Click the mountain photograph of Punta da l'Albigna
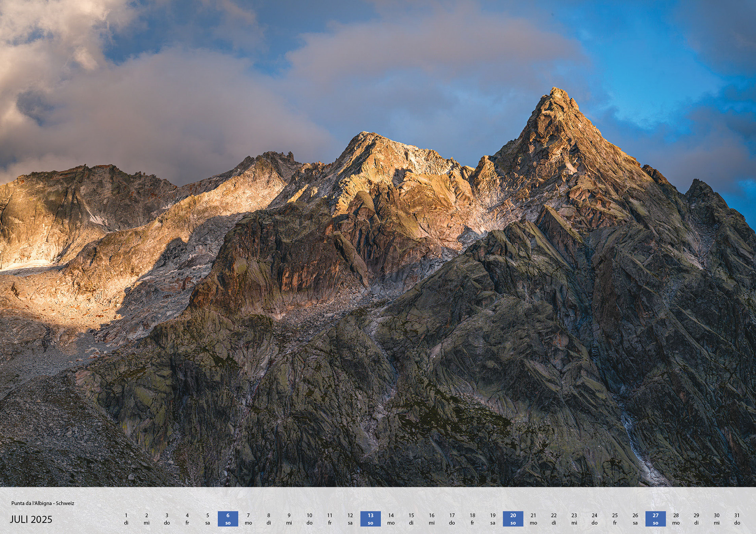Image resolution: width=756 pixels, height=534 pixels. click(x=378, y=244)
